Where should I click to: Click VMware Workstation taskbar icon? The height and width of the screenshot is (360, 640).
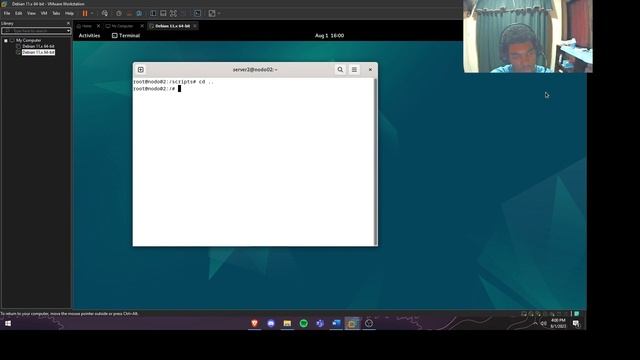pyautogui.click(x=352, y=323)
